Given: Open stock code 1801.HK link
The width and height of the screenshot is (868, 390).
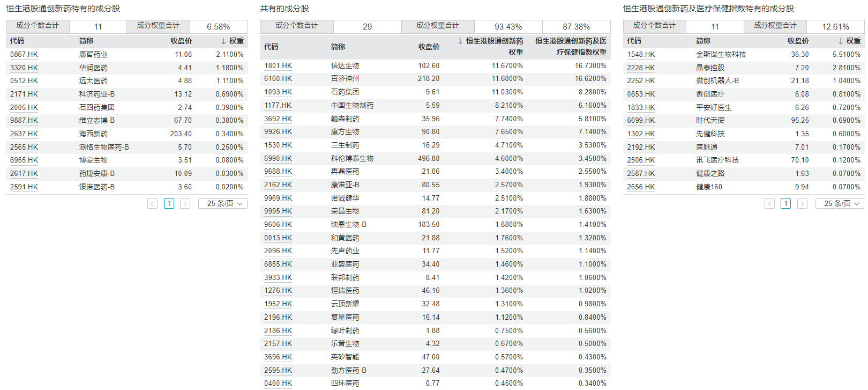Looking at the screenshot, I should tap(278, 66).
